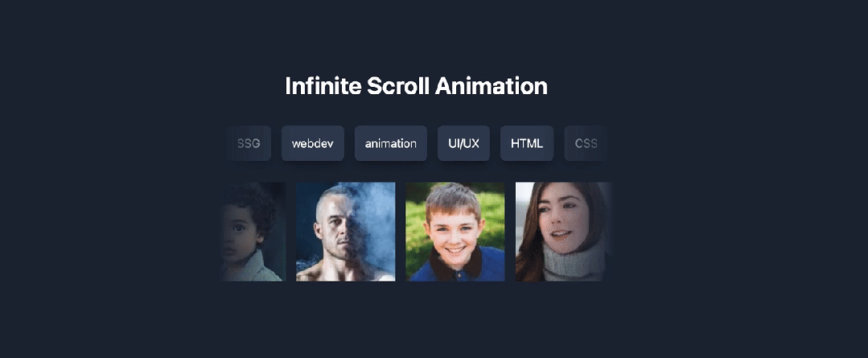Pick the faded CSS tag
The width and height of the screenshot is (868, 358).
click(x=586, y=143)
